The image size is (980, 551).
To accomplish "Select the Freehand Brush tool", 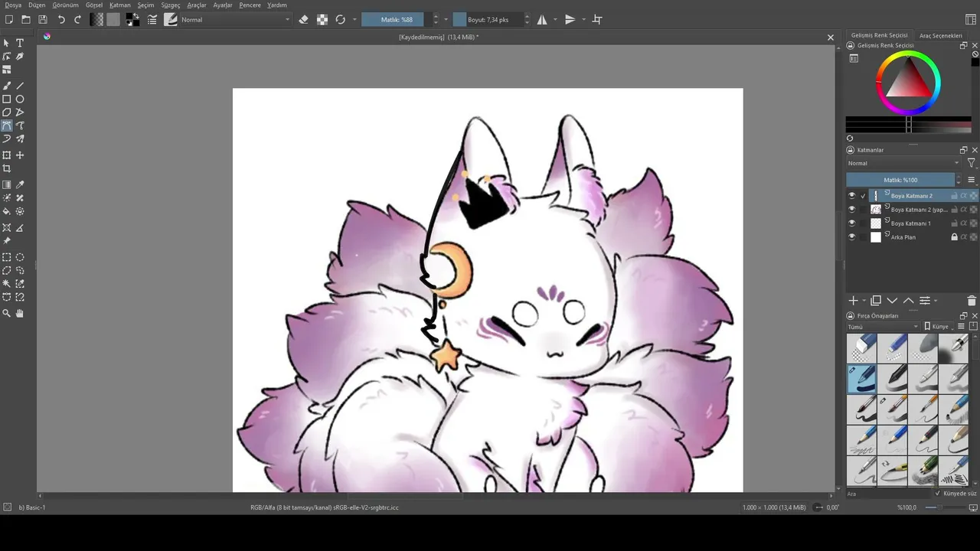I will pyautogui.click(x=7, y=86).
